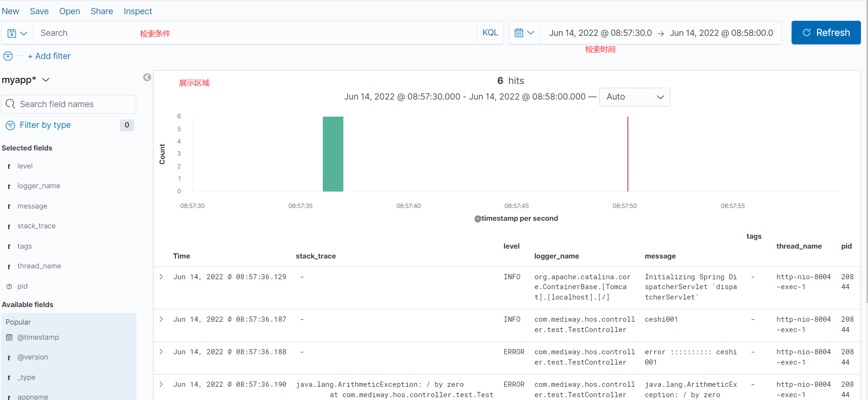
Task: Collapse the fields sidebar with arrow icon
Action: [147, 77]
